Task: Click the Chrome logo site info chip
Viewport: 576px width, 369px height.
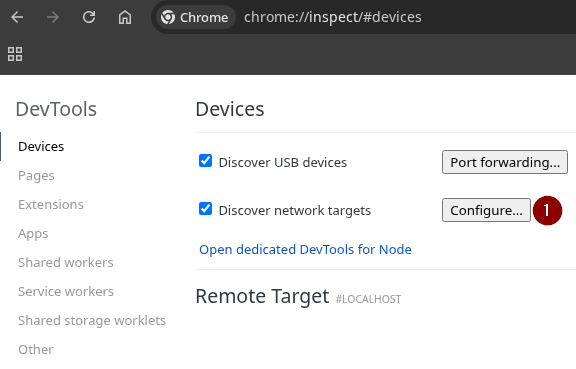Action: pos(195,17)
